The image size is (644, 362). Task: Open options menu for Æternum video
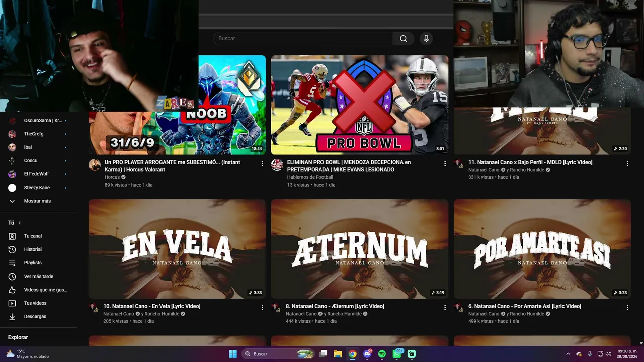click(445, 307)
